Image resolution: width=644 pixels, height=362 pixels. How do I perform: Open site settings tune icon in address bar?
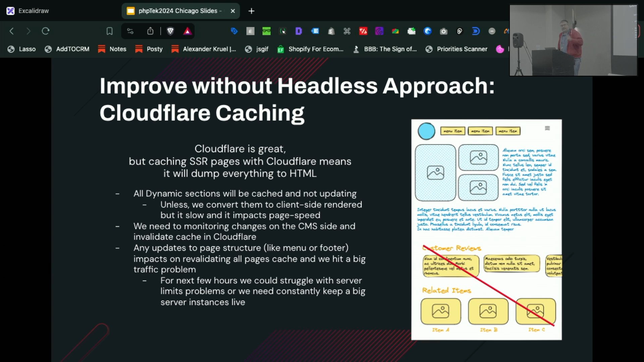(130, 31)
